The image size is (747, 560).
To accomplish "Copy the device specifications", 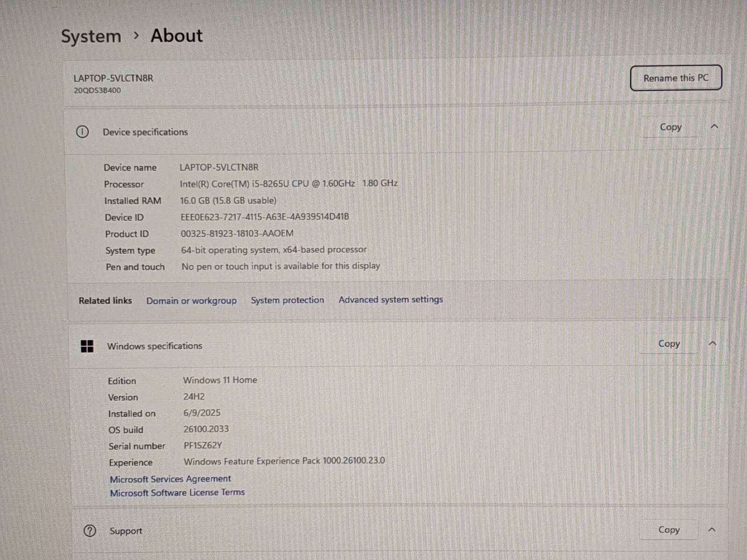I will coord(670,127).
